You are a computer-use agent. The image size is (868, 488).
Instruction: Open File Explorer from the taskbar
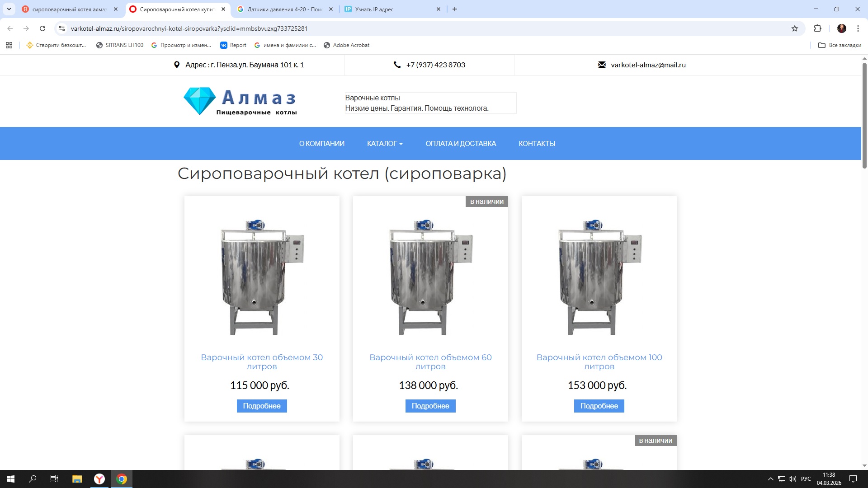pyautogui.click(x=77, y=479)
